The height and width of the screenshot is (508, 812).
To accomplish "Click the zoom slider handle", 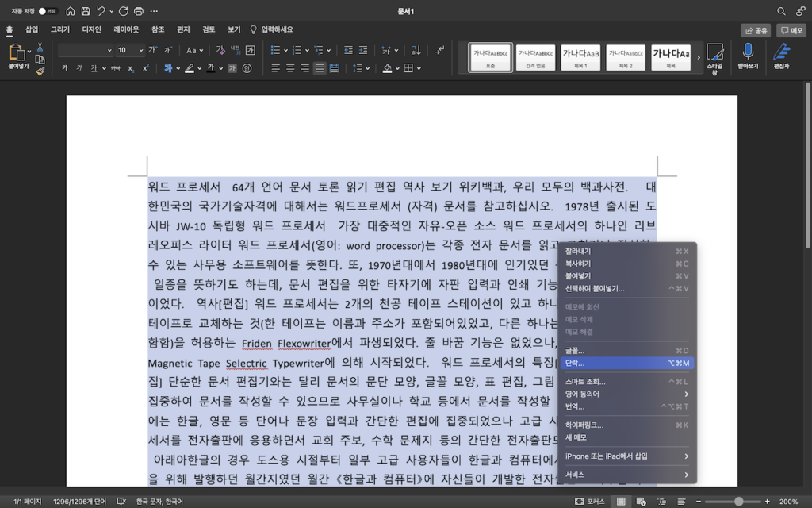I will coord(739,502).
